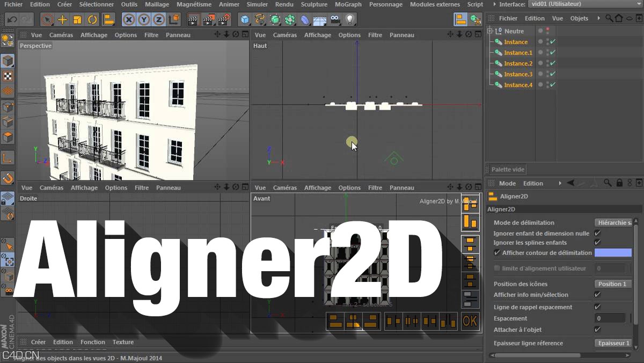Screen dimensions: 644x363
Task: Open the 'Position des icônes' Position 1 dropdown
Action: tap(612, 284)
